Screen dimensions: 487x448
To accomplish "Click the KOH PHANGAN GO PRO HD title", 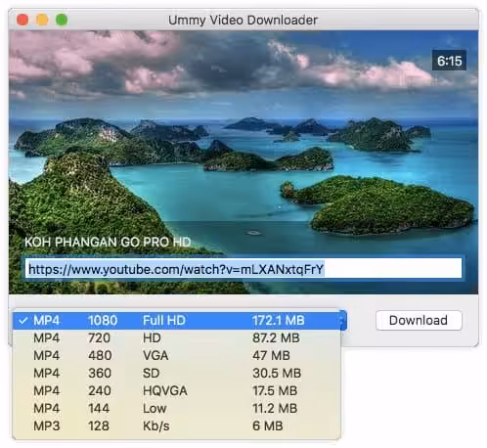I will (x=108, y=242).
